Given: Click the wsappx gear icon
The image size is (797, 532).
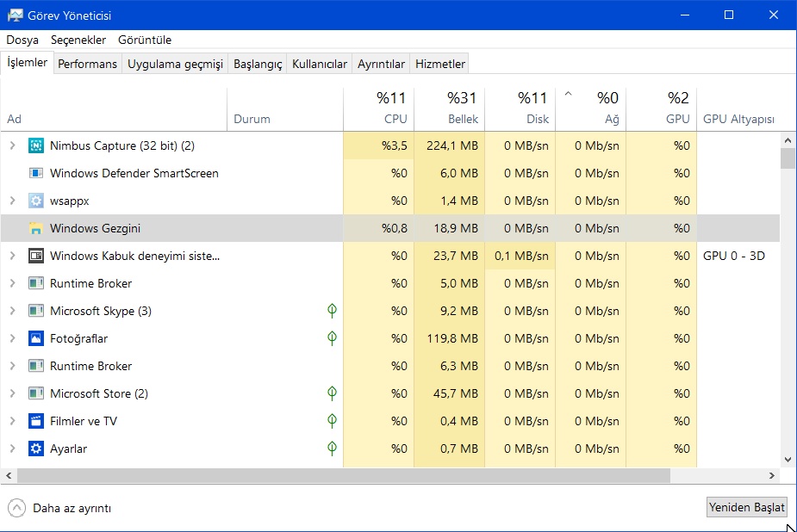Looking at the screenshot, I should click(x=35, y=201).
